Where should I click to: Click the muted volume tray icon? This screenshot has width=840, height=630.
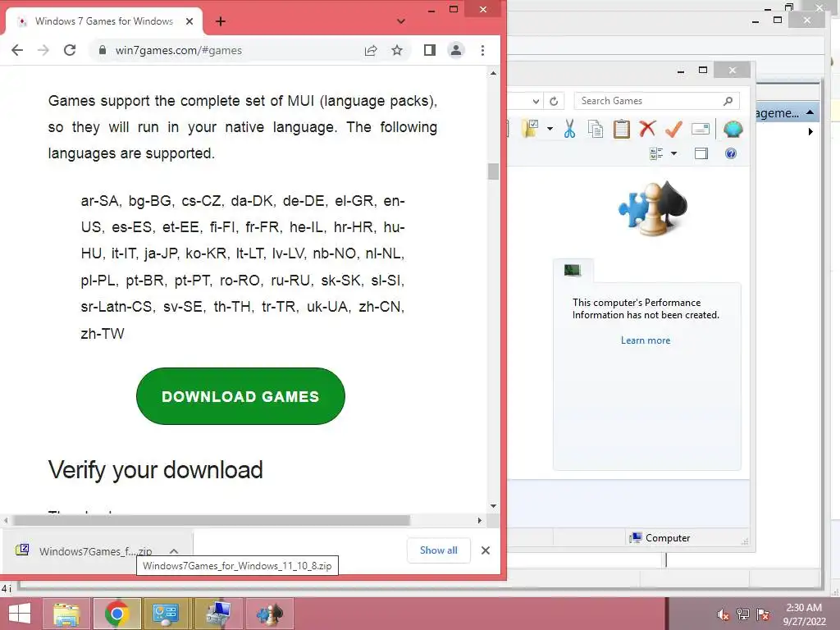[x=723, y=614]
